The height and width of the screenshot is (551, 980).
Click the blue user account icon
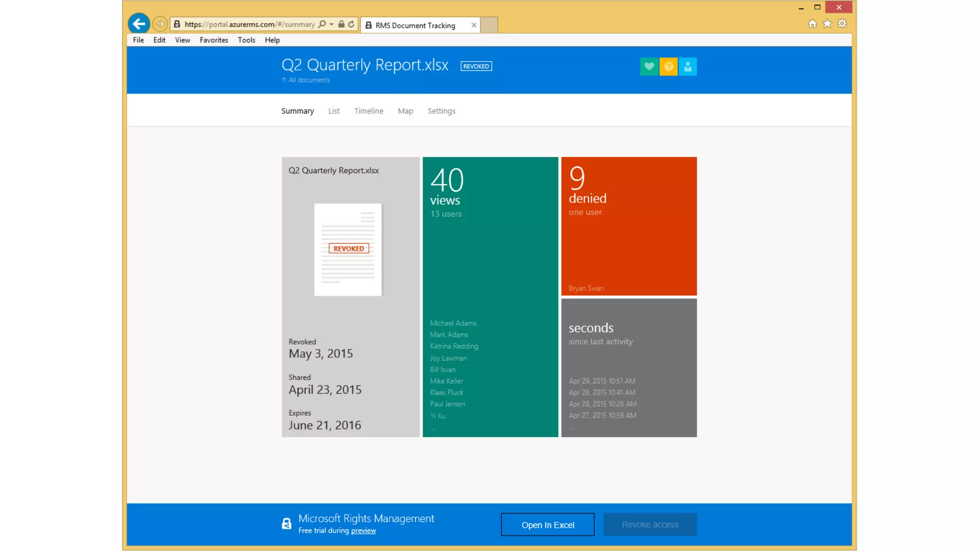click(688, 66)
